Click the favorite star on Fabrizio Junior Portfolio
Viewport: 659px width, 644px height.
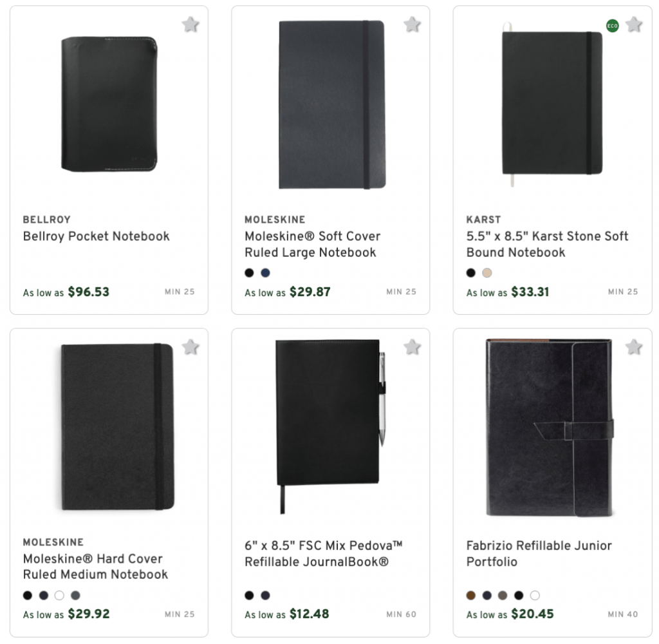[x=635, y=346]
